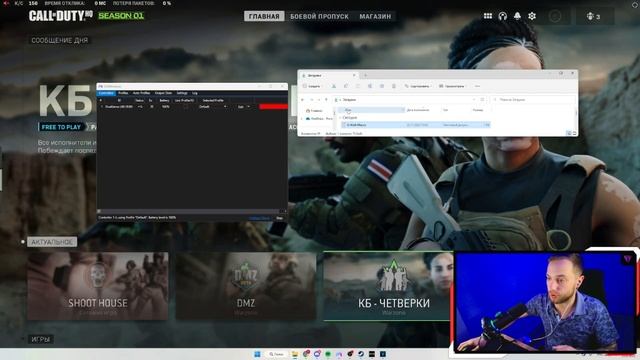This screenshot has width=640, height=360.
Task: Toggle Link Profile/ID checkbox for DualSense
Action: coord(186,107)
